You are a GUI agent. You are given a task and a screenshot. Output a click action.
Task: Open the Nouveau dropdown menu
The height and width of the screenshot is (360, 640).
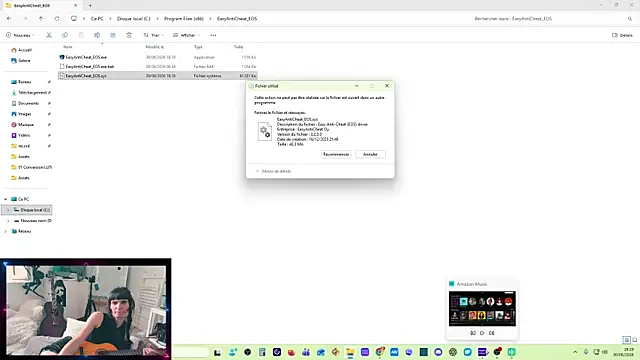point(20,35)
